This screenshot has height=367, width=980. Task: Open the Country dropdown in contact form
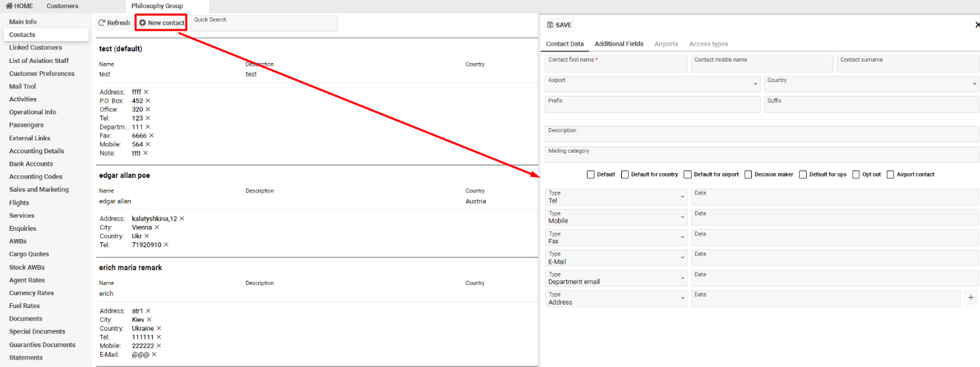click(872, 84)
